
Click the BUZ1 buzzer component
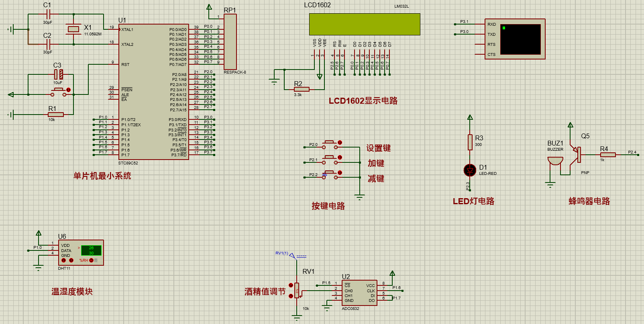pyautogui.click(x=555, y=161)
